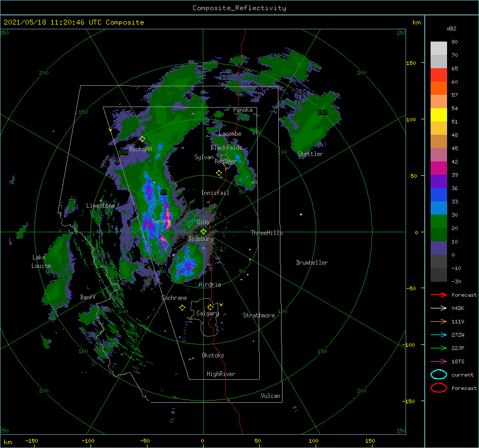Click the Blackfalds label
Viewport: 479px width, 448px height.
226,148
